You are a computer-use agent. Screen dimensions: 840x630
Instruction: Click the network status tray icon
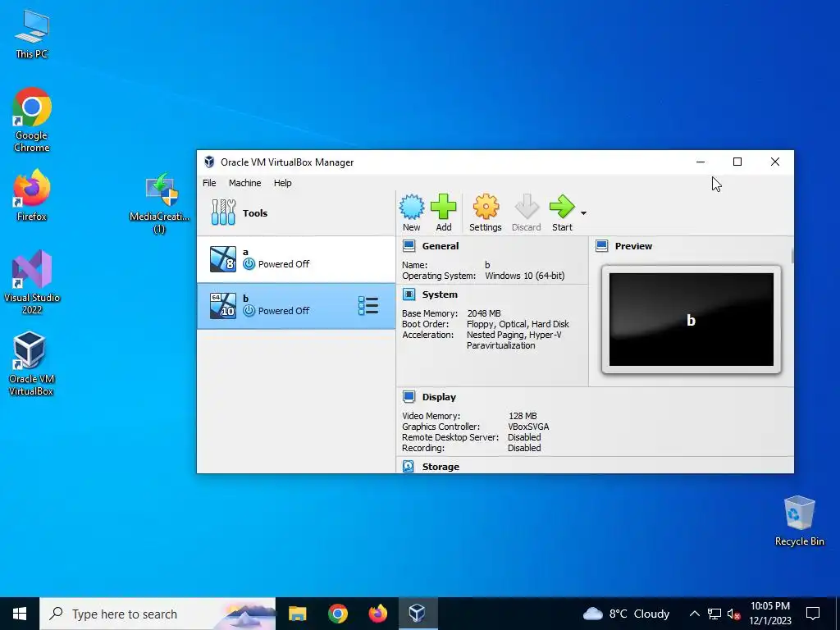point(714,614)
